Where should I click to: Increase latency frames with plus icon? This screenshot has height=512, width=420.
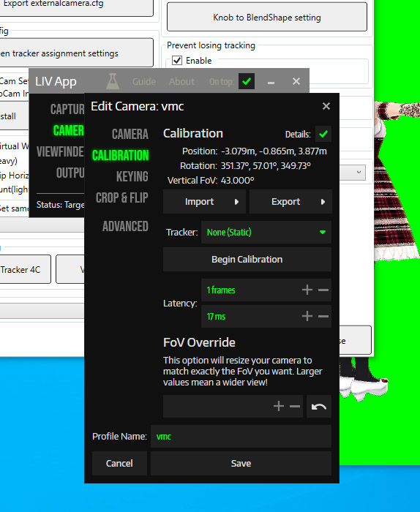click(x=307, y=290)
